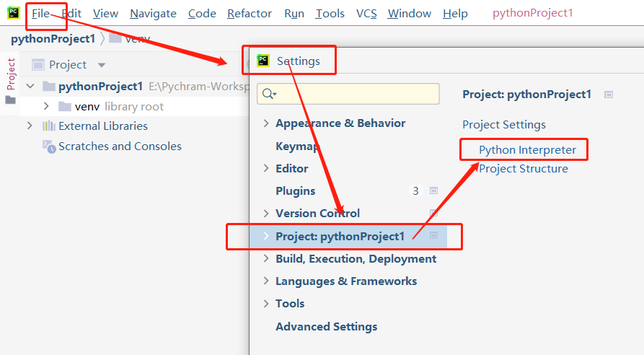Image resolution: width=644 pixels, height=355 pixels.
Task: Click the External Libraries bar-chart icon
Action: click(49, 126)
